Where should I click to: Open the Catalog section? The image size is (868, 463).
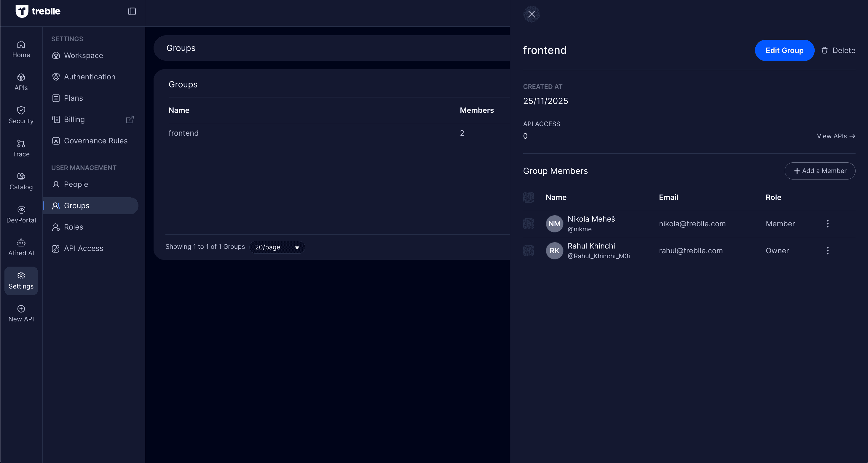pyautogui.click(x=21, y=182)
